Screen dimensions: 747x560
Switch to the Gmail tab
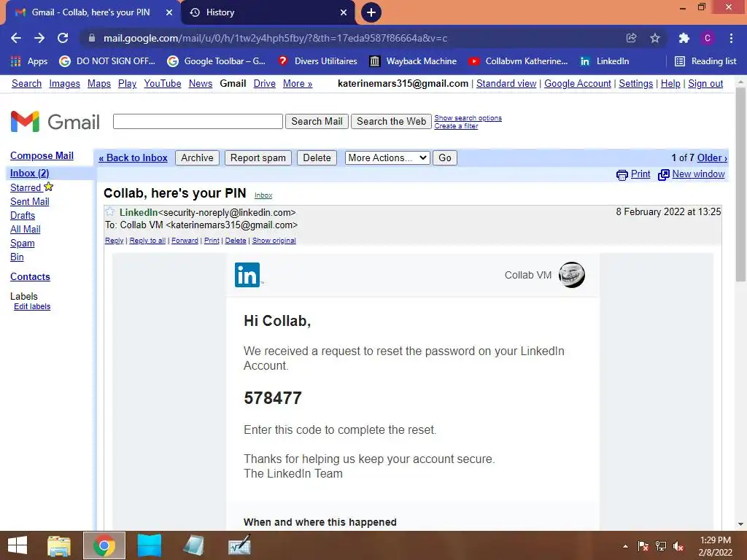tap(90, 12)
